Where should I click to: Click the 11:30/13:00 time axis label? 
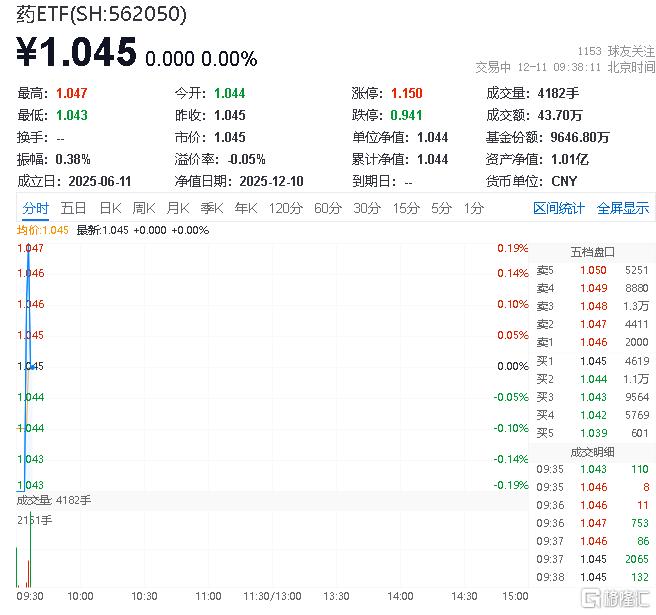[x=272, y=596]
